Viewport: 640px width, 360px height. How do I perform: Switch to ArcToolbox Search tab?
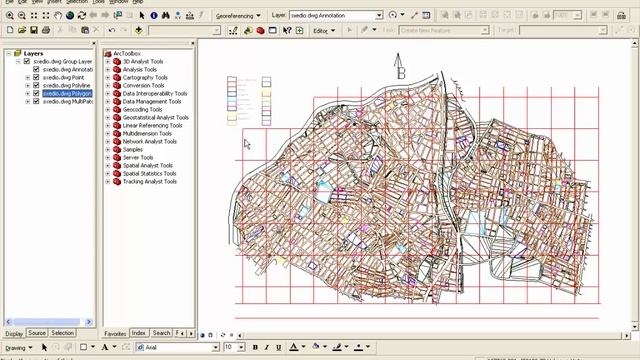point(161,333)
